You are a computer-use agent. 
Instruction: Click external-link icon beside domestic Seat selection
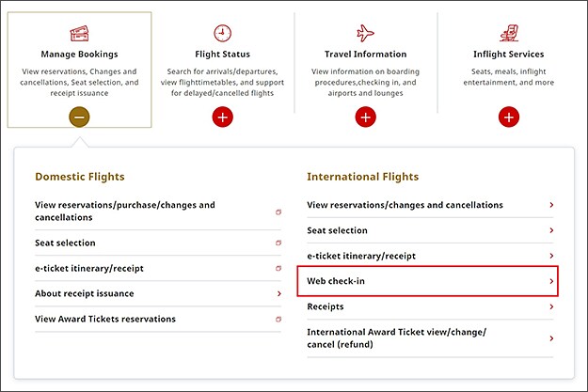278,243
